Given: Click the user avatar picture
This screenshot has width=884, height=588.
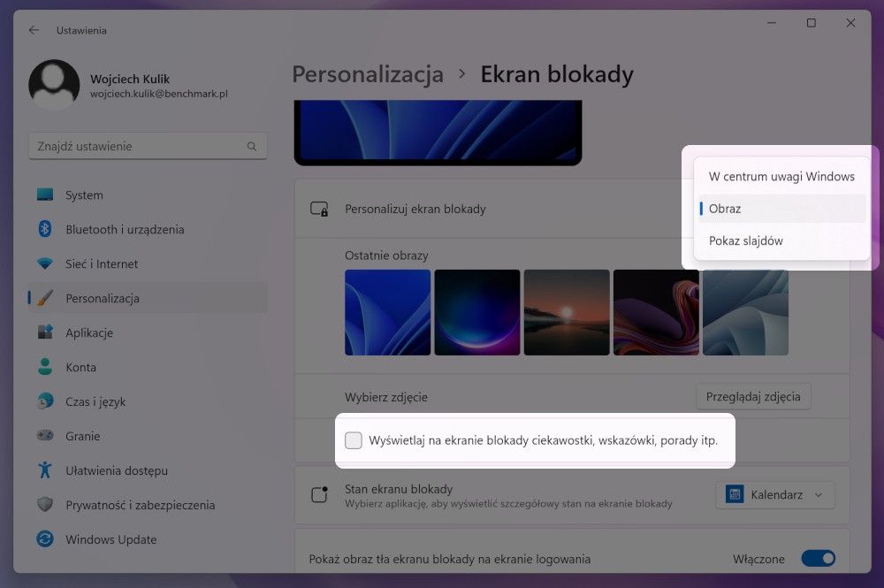Looking at the screenshot, I should [54, 85].
